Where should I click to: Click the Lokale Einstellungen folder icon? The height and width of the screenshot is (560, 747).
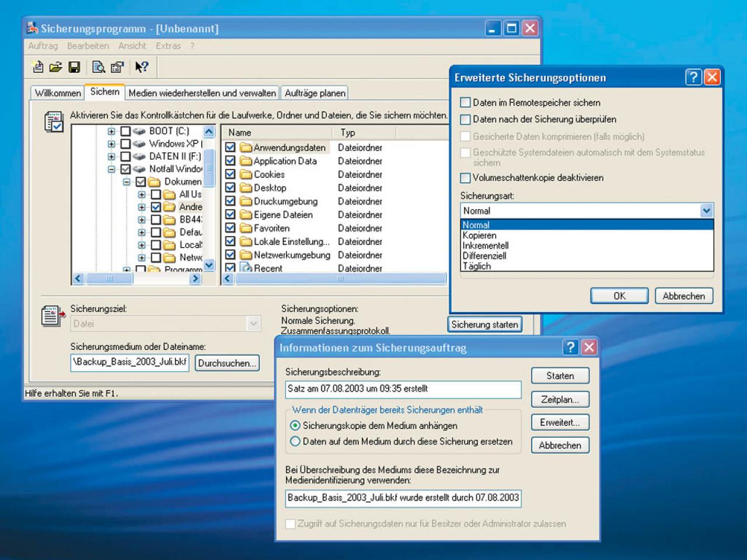click(246, 242)
